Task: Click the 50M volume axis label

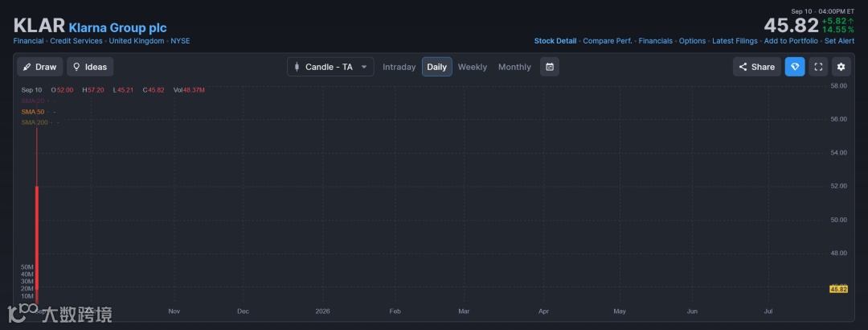Action: [27, 267]
